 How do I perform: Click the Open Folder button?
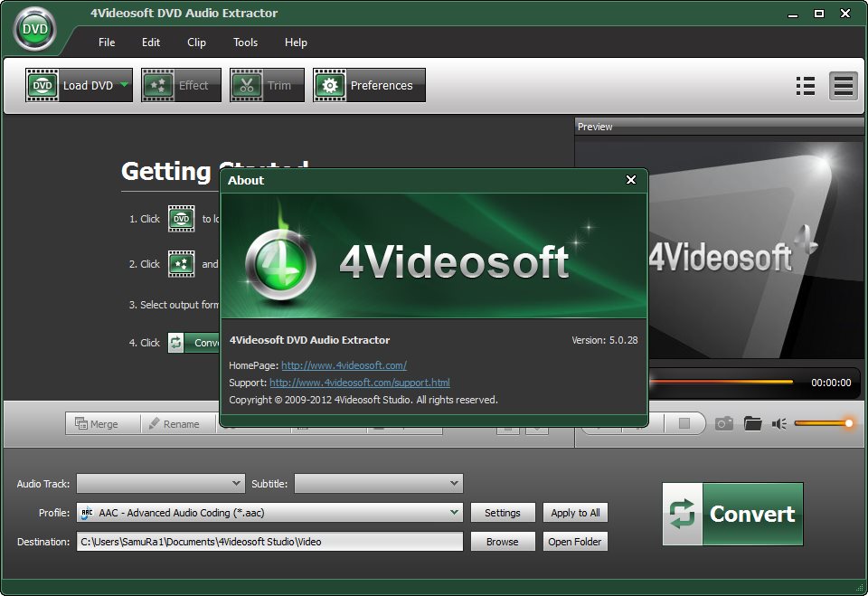coord(575,541)
